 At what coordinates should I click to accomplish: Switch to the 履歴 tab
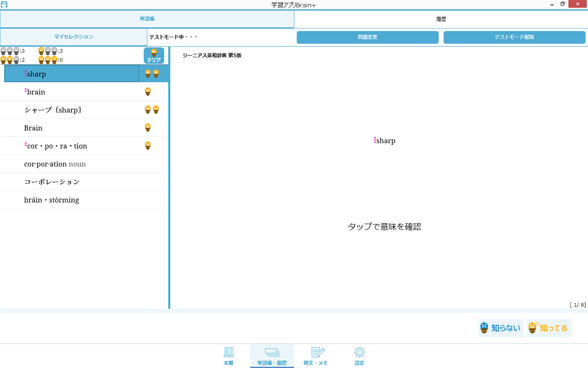pos(441,19)
